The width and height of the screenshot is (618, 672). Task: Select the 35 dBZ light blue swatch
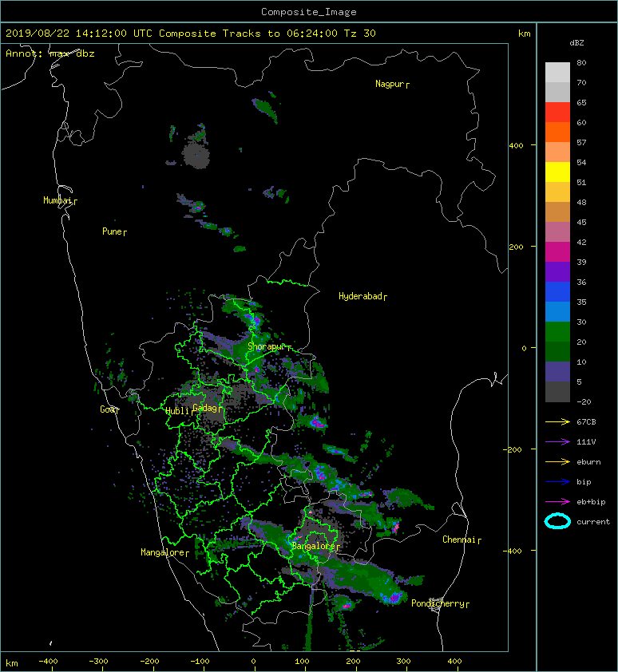(557, 311)
